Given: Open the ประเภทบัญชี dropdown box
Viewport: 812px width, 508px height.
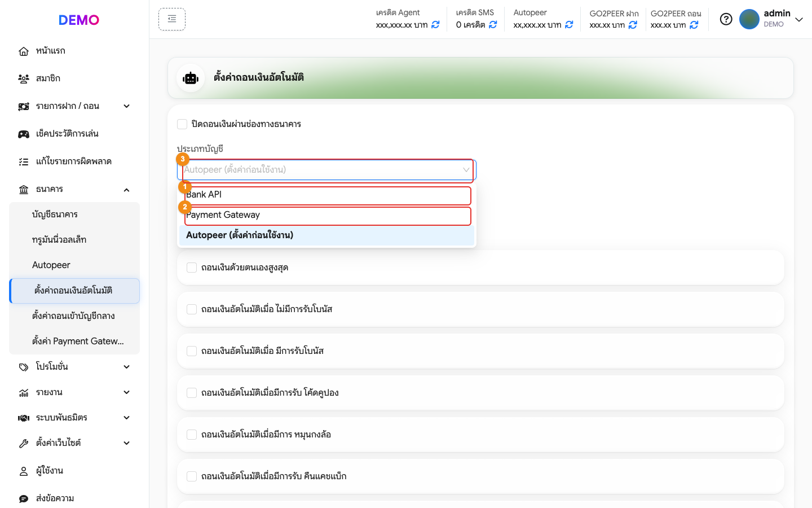Looking at the screenshot, I should coord(327,170).
